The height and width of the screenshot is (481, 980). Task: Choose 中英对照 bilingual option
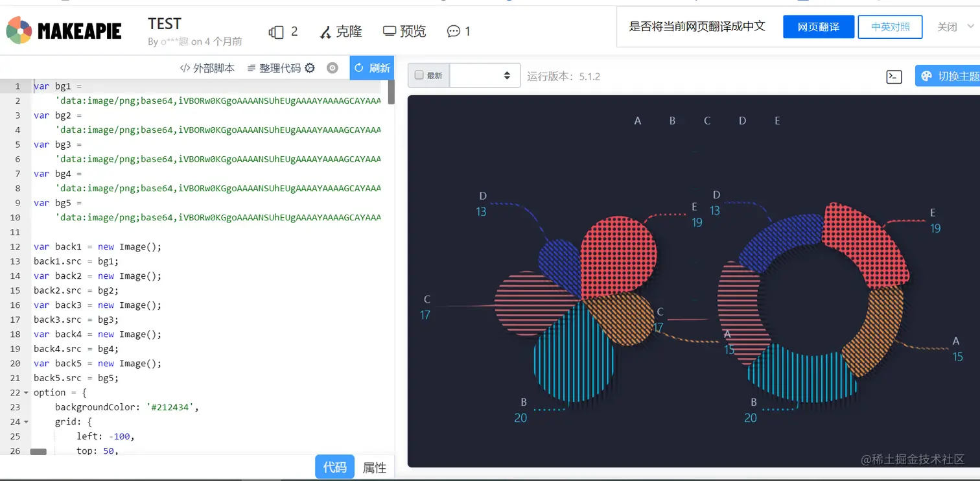click(891, 27)
